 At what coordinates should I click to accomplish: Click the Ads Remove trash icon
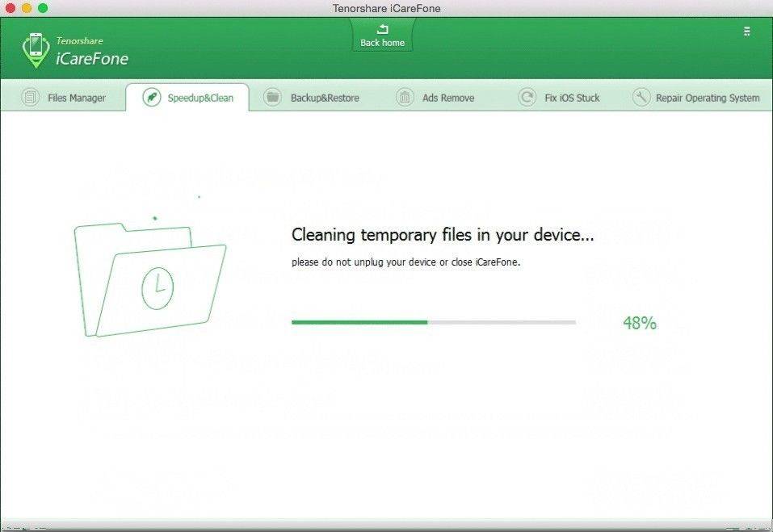pos(405,97)
